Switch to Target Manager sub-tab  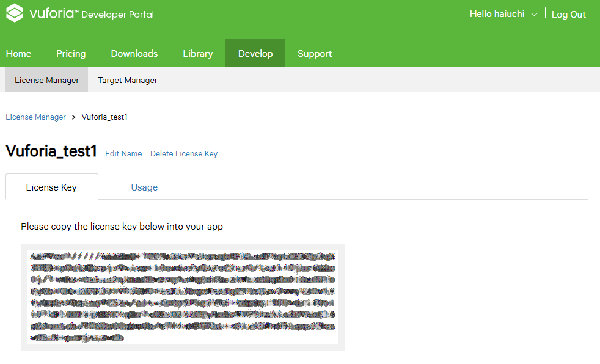[128, 80]
